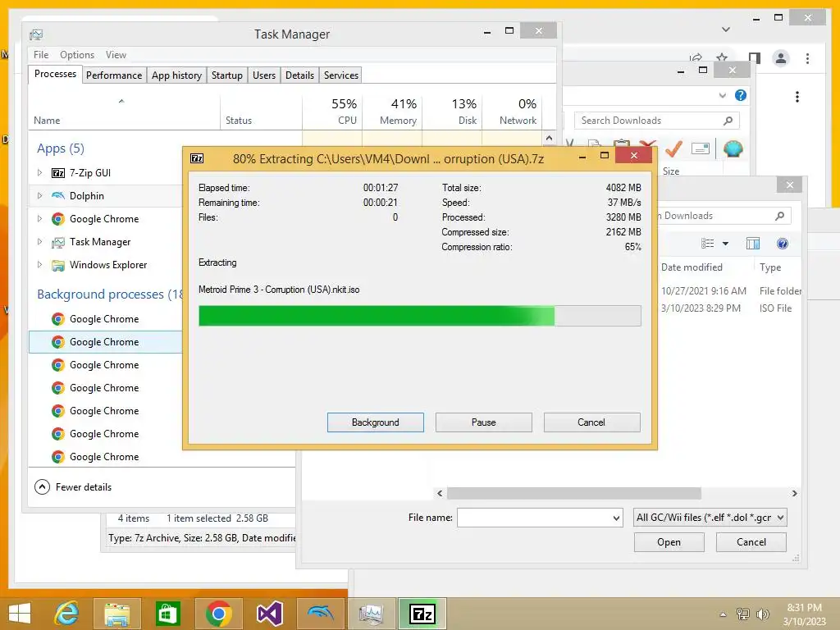Click Chrome's share page icon

[696, 57]
